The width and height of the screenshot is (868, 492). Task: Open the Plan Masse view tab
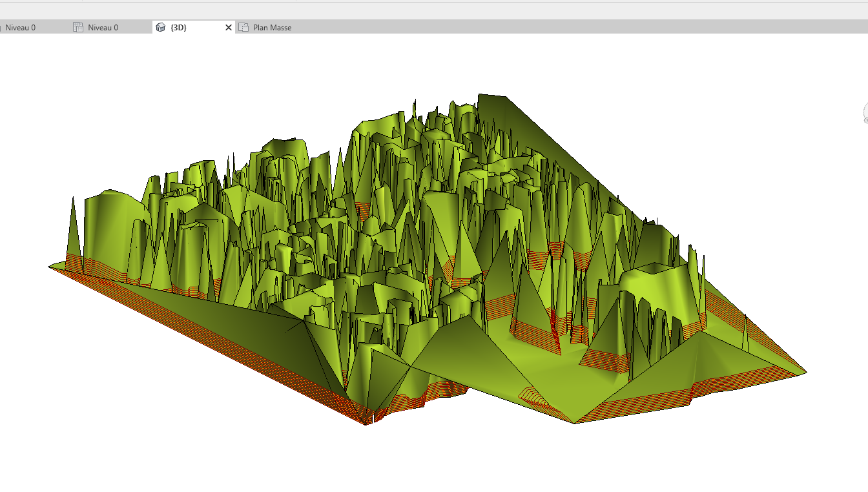272,28
